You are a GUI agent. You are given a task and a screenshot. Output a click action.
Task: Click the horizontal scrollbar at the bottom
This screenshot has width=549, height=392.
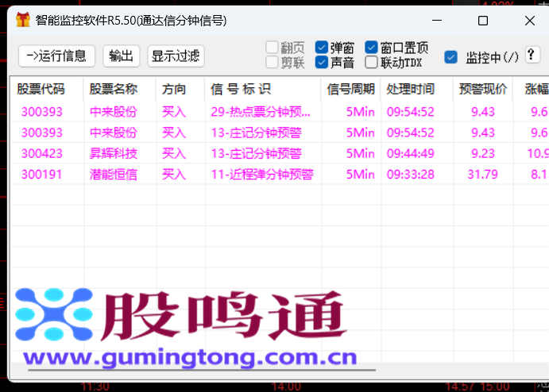point(202,370)
